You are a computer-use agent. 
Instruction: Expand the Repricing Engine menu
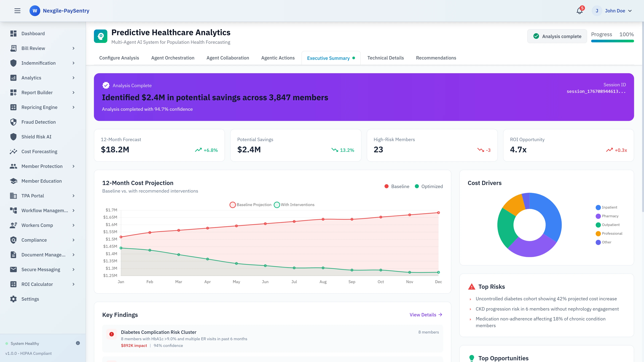click(73, 107)
